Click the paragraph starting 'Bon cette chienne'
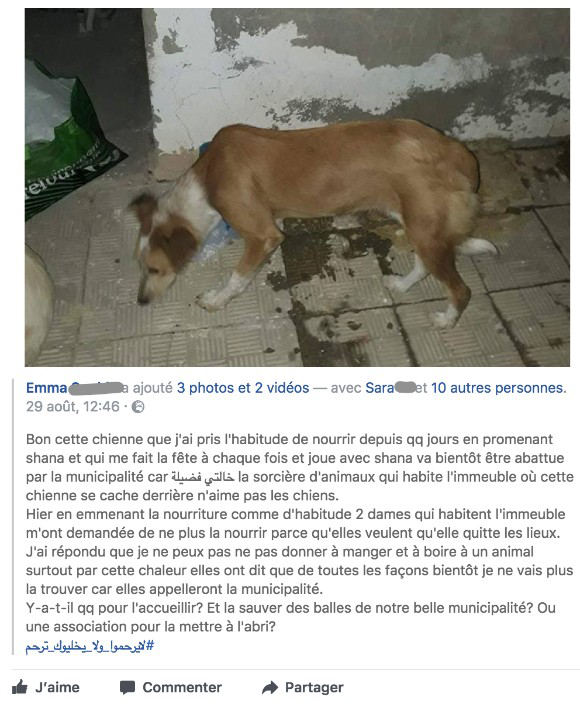The height and width of the screenshot is (721, 580). click(299, 467)
